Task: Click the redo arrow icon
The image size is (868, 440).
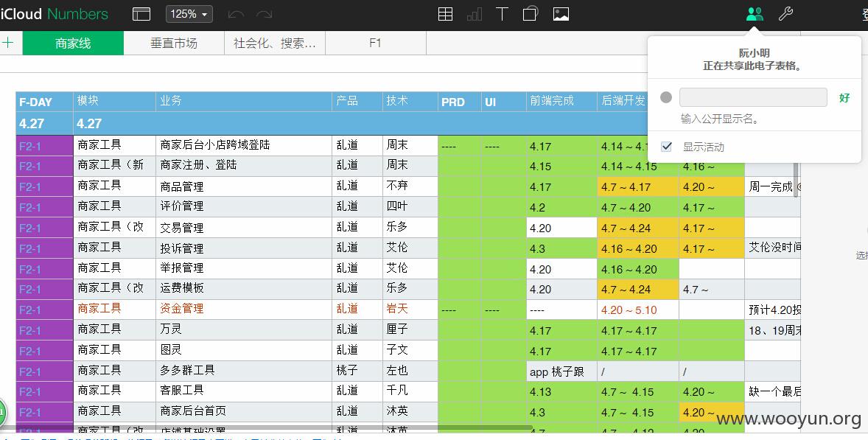Action: pos(265,15)
